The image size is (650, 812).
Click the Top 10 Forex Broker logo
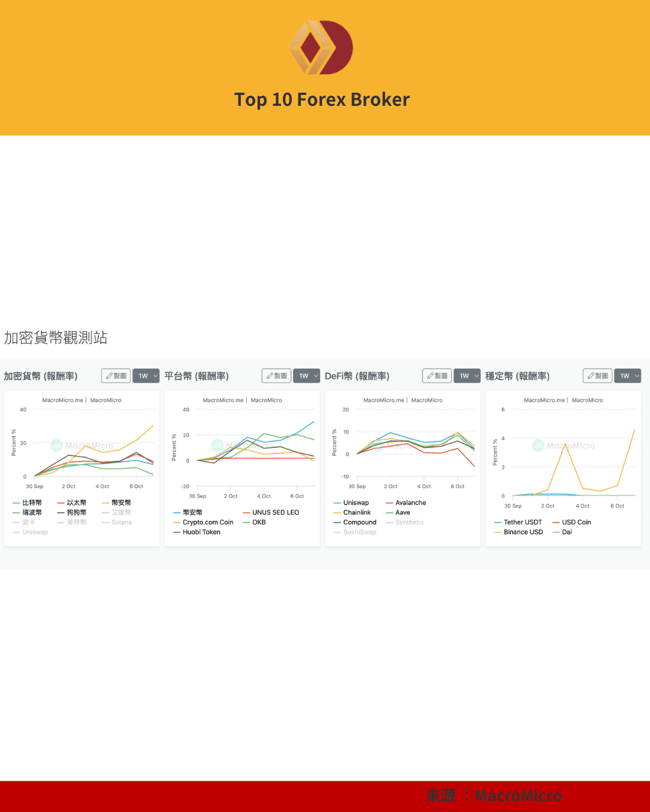point(321,48)
